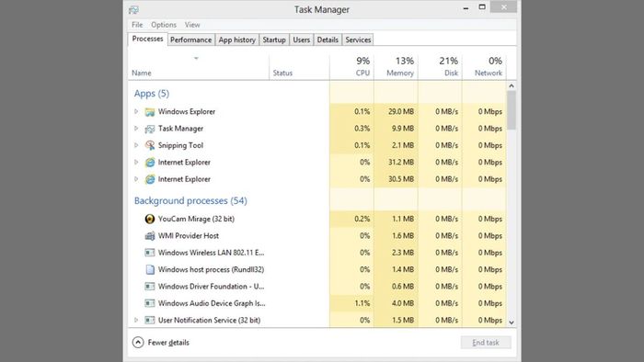Open the Options menu
This screenshot has width=644, height=362.
coord(164,25)
